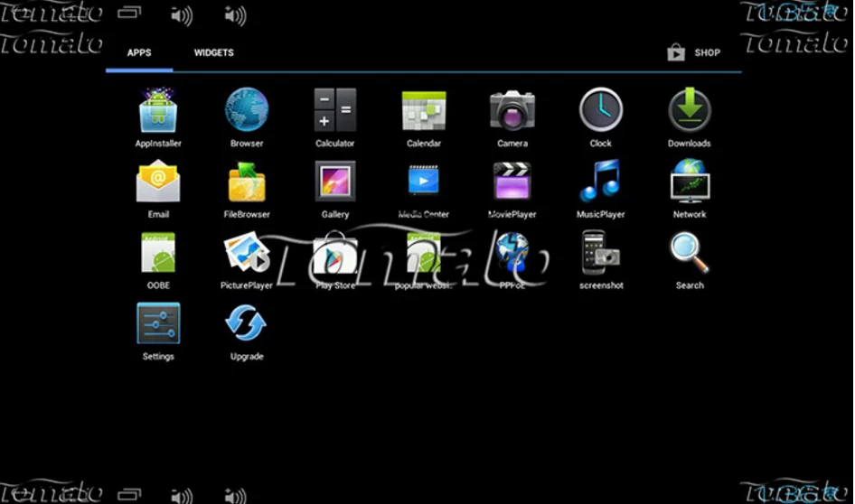Open the Clock app

click(600, 109)
